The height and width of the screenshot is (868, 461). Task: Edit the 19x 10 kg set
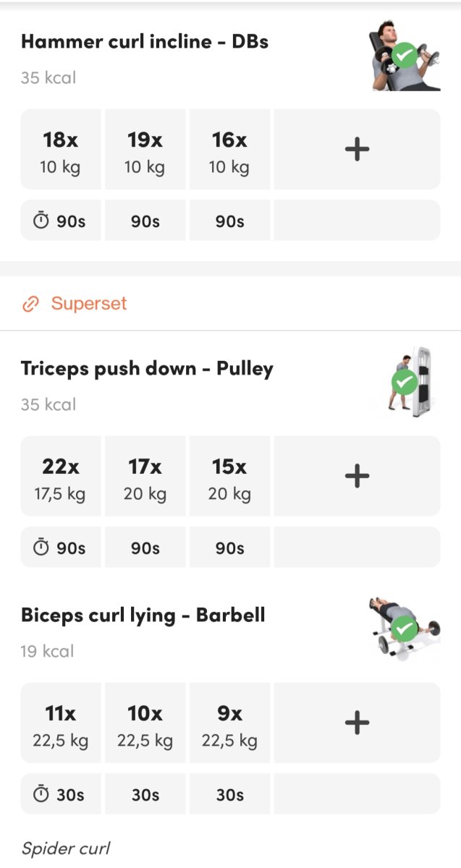145,150
